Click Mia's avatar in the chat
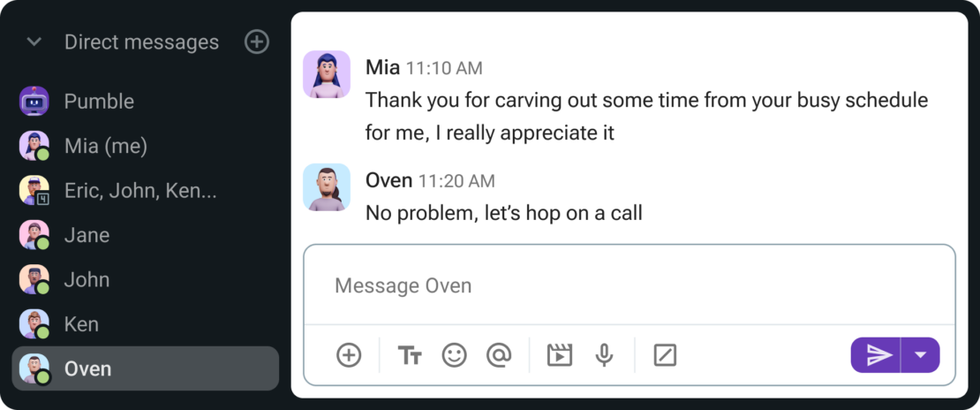The height and width of the screenshot is (410, 980). point(327,73)
